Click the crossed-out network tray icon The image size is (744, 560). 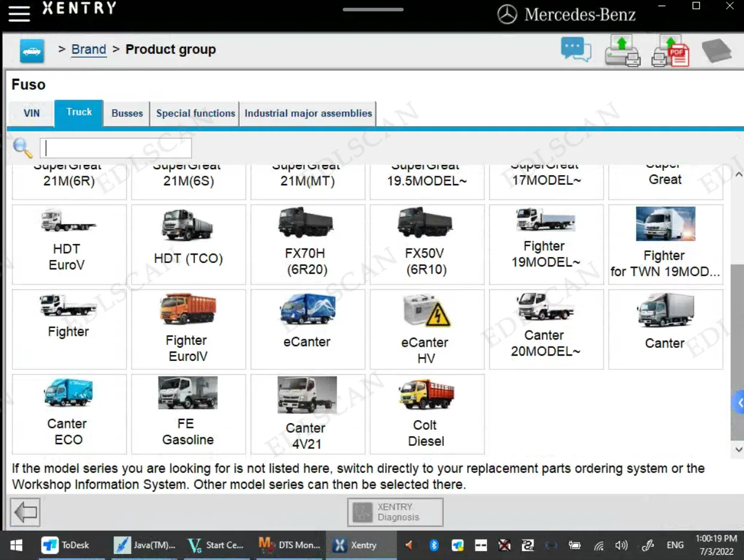point(505,545)
